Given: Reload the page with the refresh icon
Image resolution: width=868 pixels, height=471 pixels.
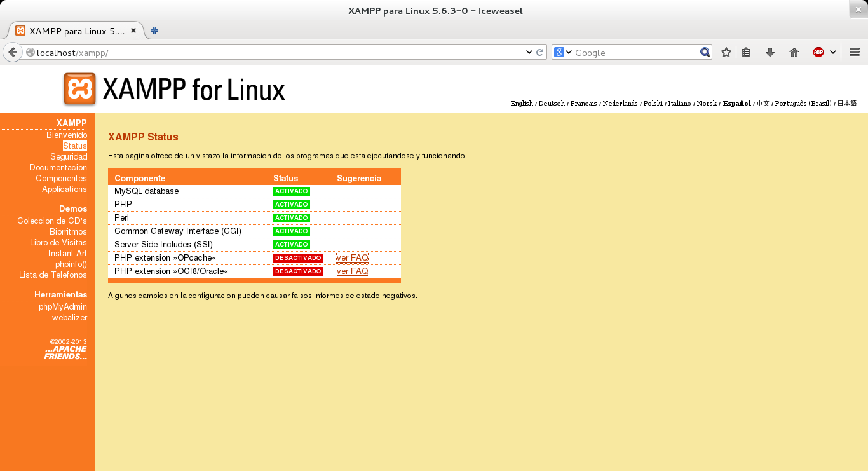Looking at the screenshot, I should tap(540, 53).
